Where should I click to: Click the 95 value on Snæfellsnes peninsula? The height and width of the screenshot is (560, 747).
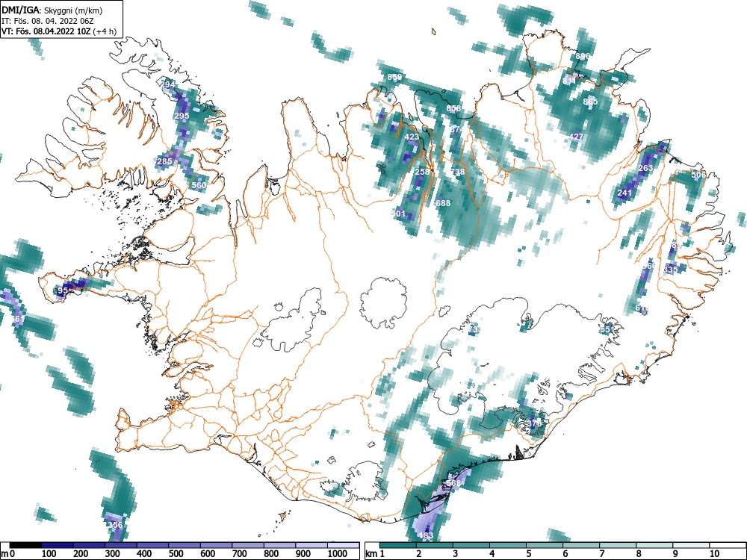pyautogui.click(x=63, y=290)
